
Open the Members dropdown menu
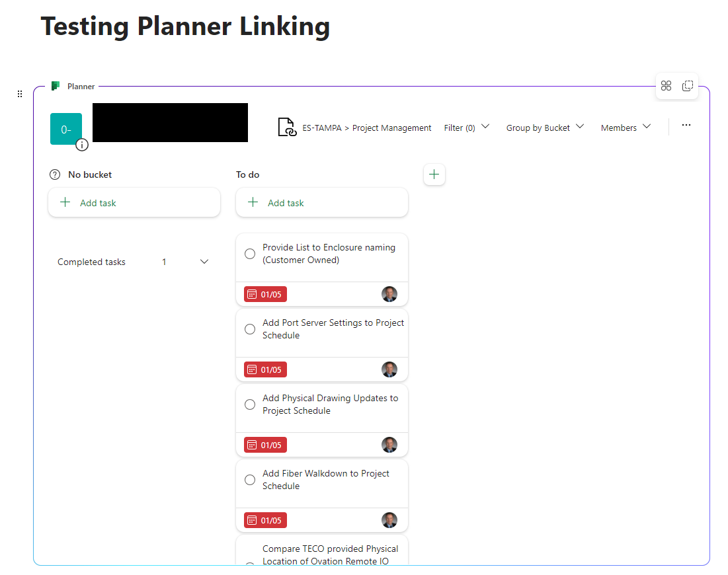point(626,127)
